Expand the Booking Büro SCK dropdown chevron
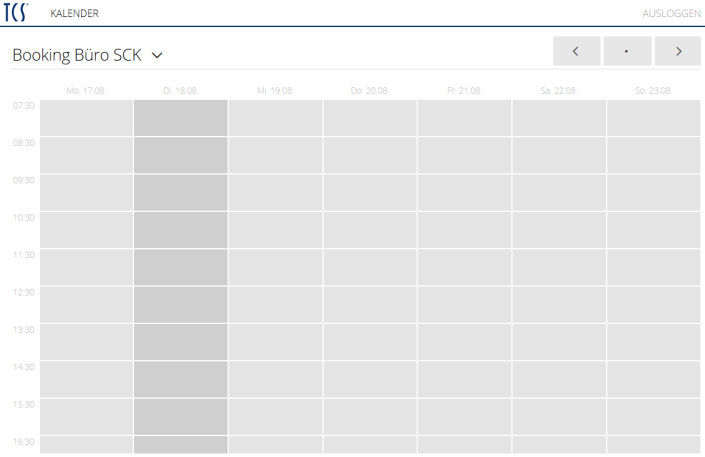 coord(157,56)
